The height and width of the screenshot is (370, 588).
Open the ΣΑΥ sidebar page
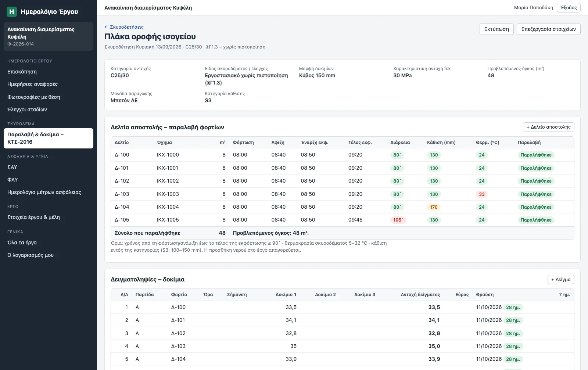point(49,167)
